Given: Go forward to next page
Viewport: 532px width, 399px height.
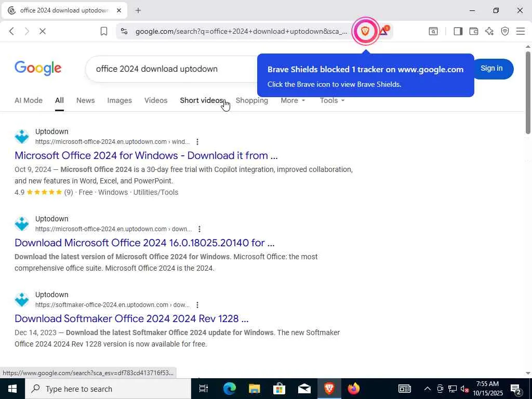Looking at the screenshot, I should point(27,31).
